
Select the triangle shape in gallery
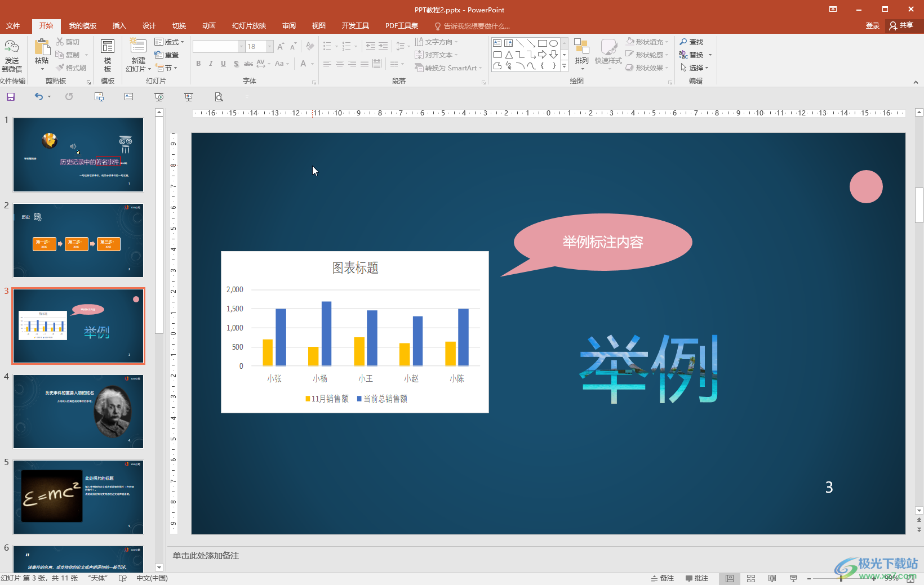point(509,55)
